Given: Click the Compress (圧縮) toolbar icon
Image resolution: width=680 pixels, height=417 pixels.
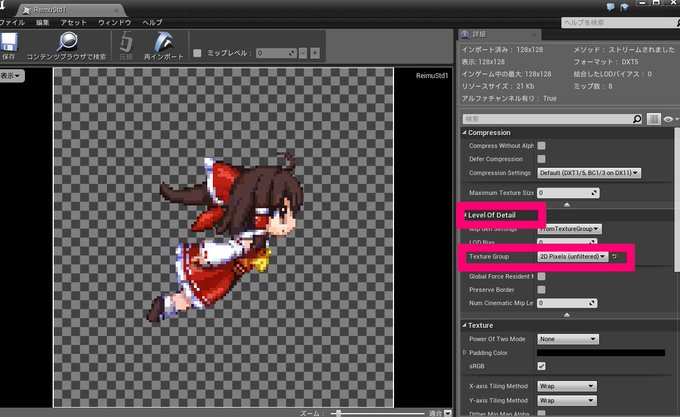Looking at the screenshot, I should coord(126,42).
